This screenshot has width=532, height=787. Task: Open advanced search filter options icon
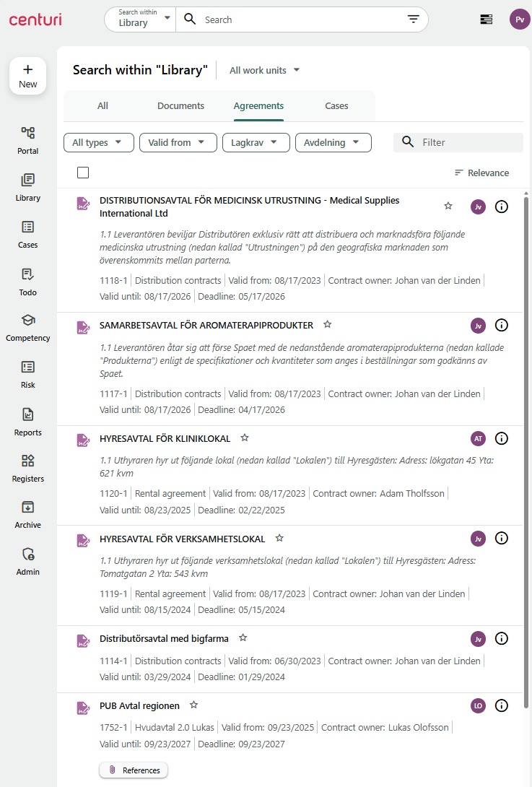click(413, 19)
